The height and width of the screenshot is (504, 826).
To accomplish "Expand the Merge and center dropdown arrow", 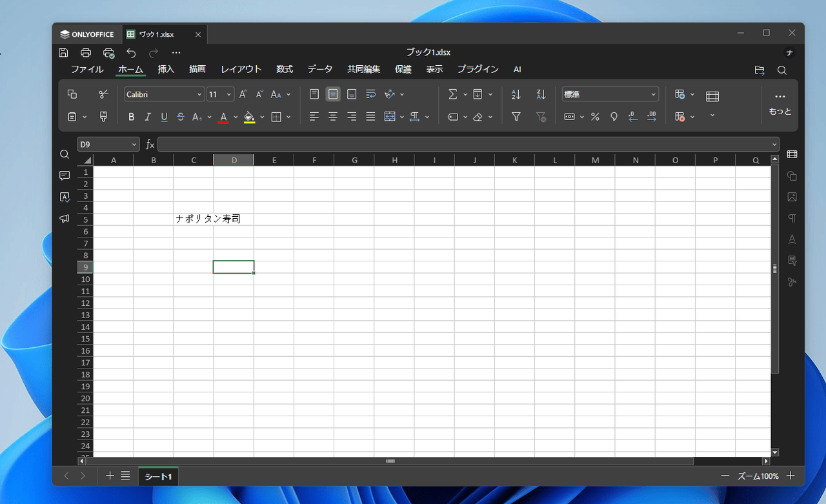I will coord(402,117).
